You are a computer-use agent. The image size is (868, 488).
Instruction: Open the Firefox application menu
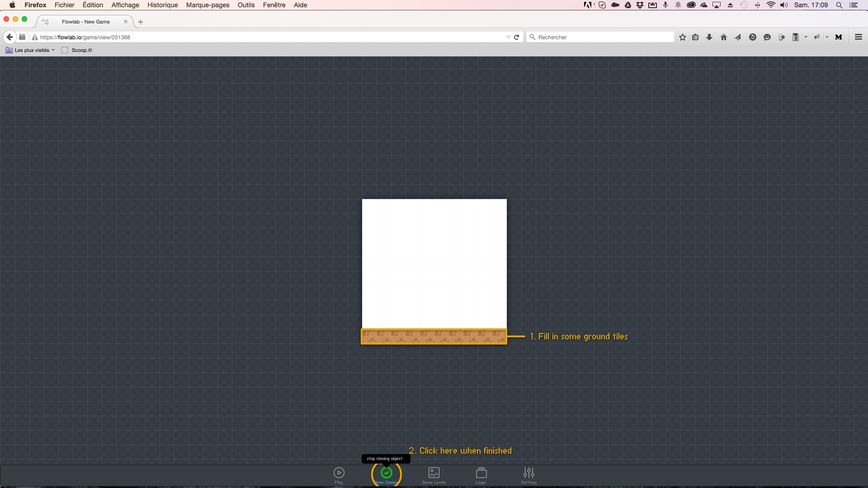point(35,5)
